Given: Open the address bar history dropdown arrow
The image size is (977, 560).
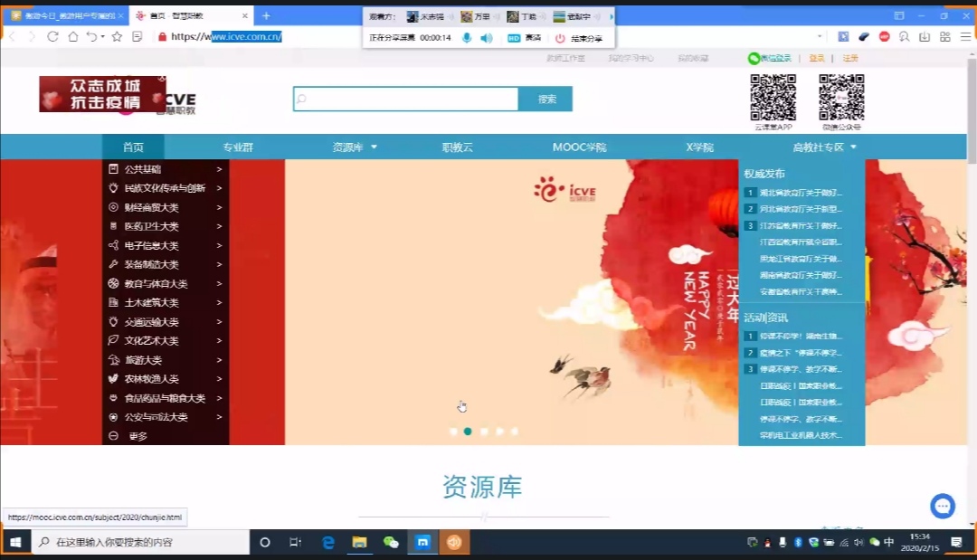Looking at the screenshot, I should coord(820,37).
